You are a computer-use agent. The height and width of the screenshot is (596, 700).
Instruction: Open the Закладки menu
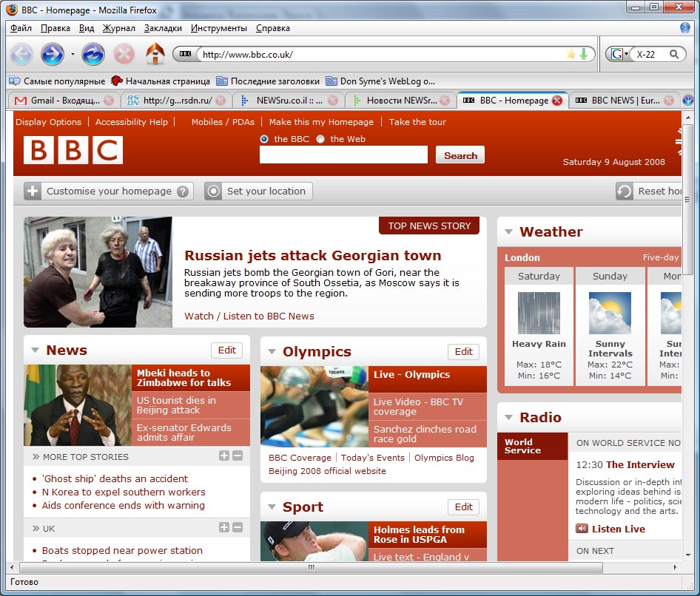point(163,28)
